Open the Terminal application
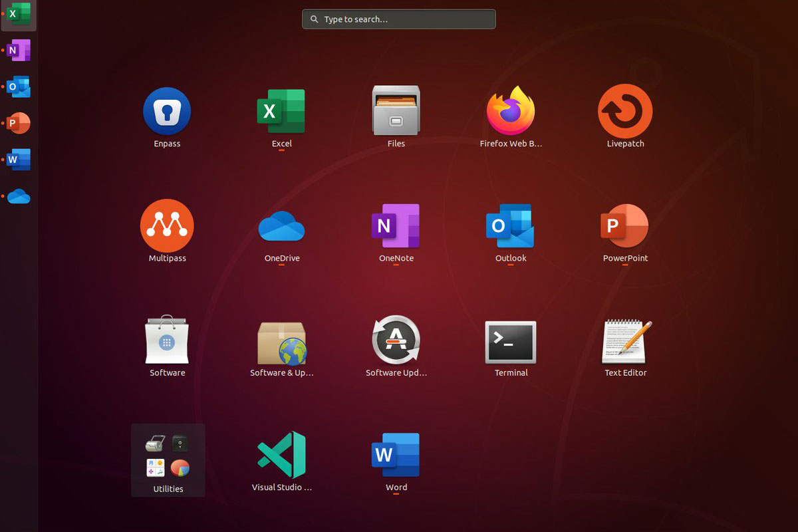 coord(511,342)
